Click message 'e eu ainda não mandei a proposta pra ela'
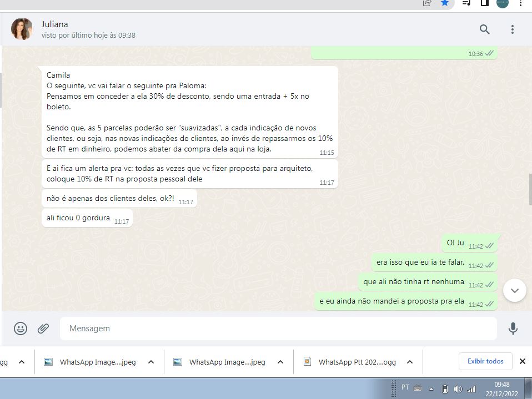Screen dimensions: 532x399 click(x=406, y=301)
